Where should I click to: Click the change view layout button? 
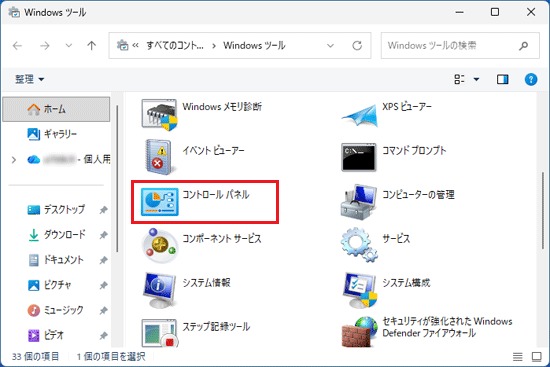click(459, 79)
